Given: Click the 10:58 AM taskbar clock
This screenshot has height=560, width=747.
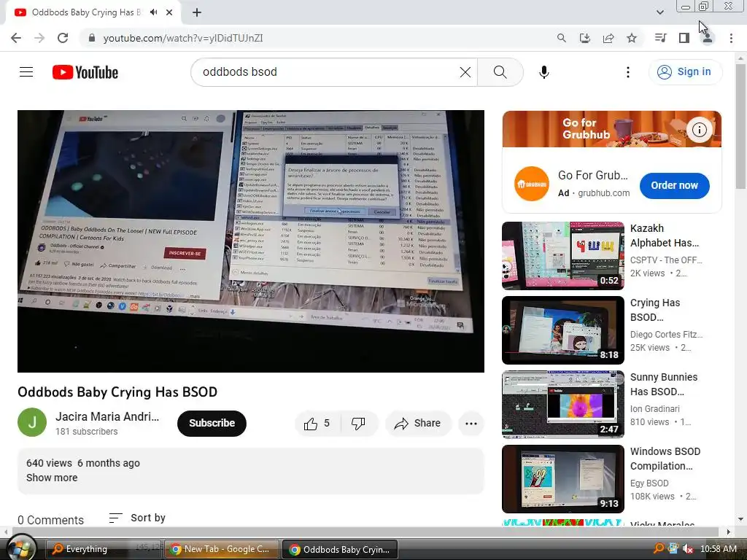Looking at the screenshot, I should [718, 548].
